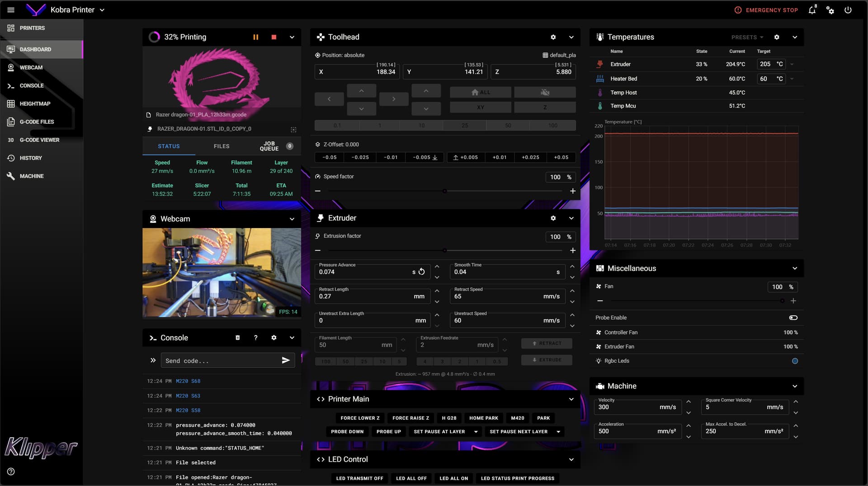Open the Heightmap page
868x486 pixels.
42,103
